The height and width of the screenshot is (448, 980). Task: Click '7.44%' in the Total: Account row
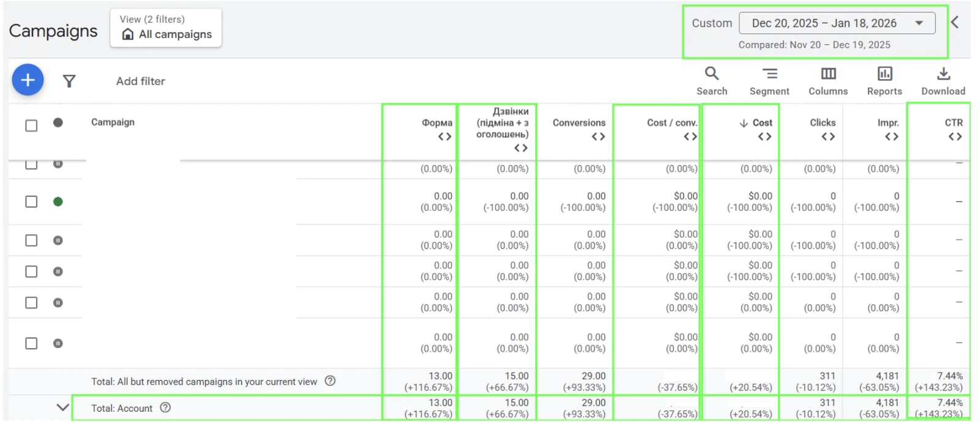[950, 403]
